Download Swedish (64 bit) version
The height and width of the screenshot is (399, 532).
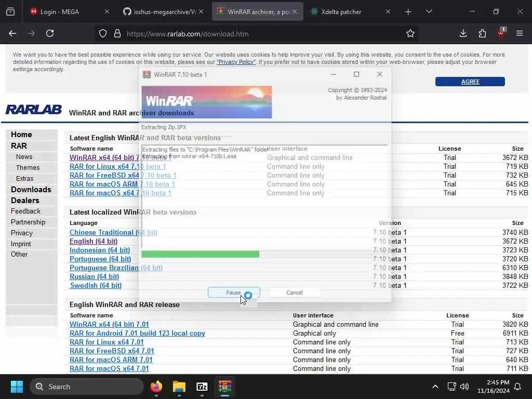[x=96, y=285]
